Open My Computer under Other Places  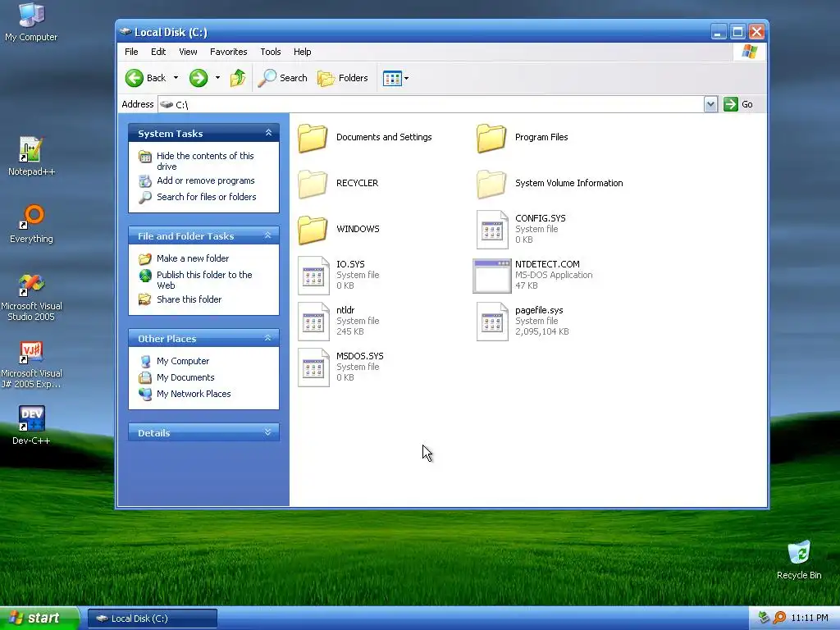tap(183, 362)
